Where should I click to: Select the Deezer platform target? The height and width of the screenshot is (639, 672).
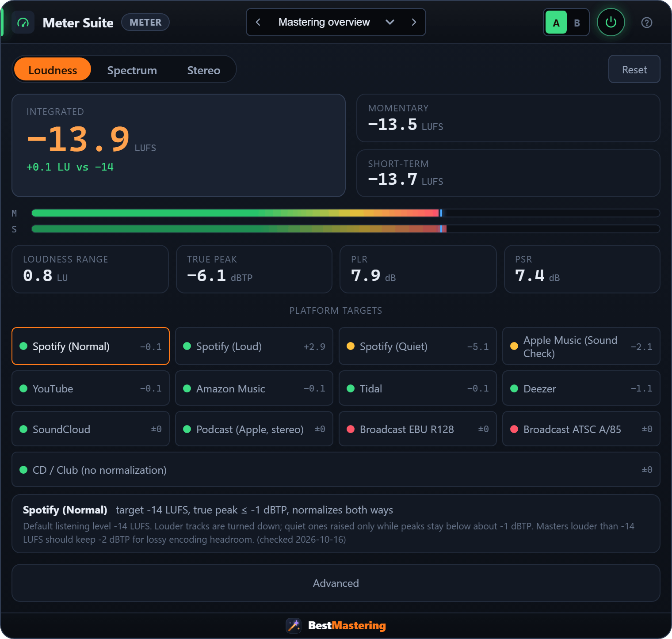[581, 388]
